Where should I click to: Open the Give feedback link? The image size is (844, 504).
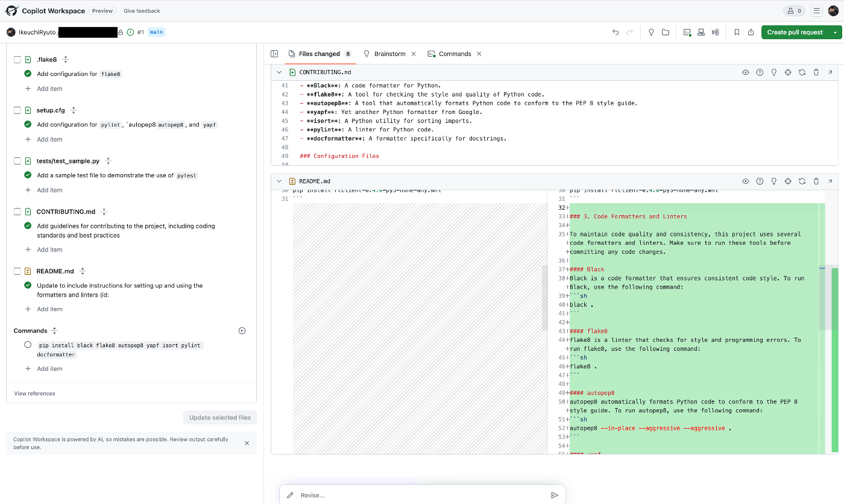tap(142, 11)
